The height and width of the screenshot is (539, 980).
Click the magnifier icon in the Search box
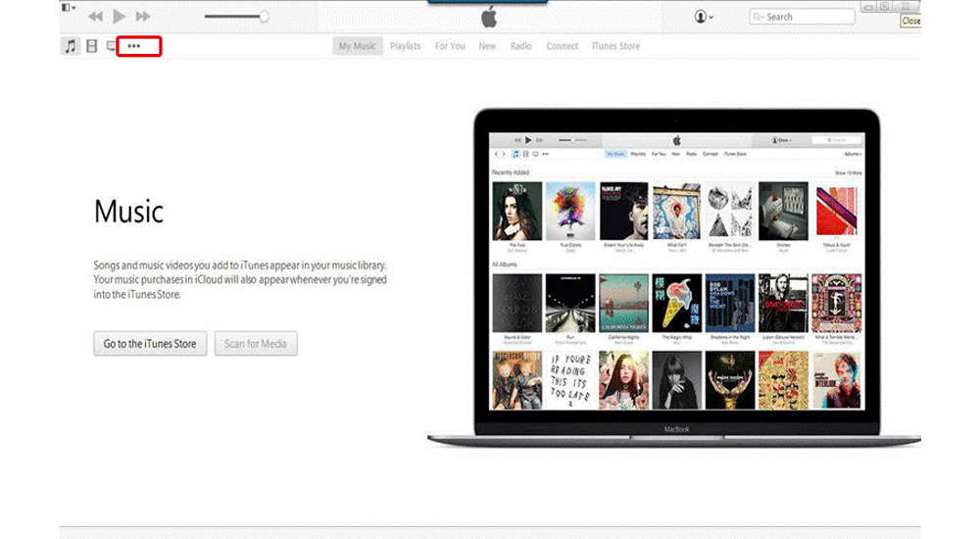point(759,17)
